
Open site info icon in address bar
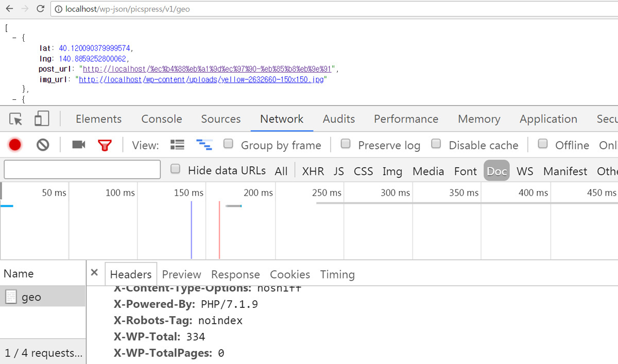point(59,9)
